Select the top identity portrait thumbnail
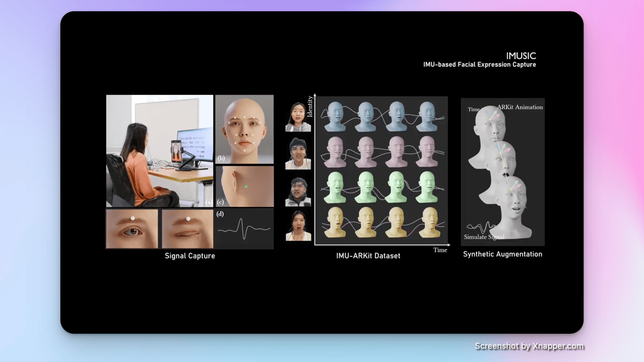The height and width of the screenshot is (362, 644). pyautogui.click(x=298, y=117)
